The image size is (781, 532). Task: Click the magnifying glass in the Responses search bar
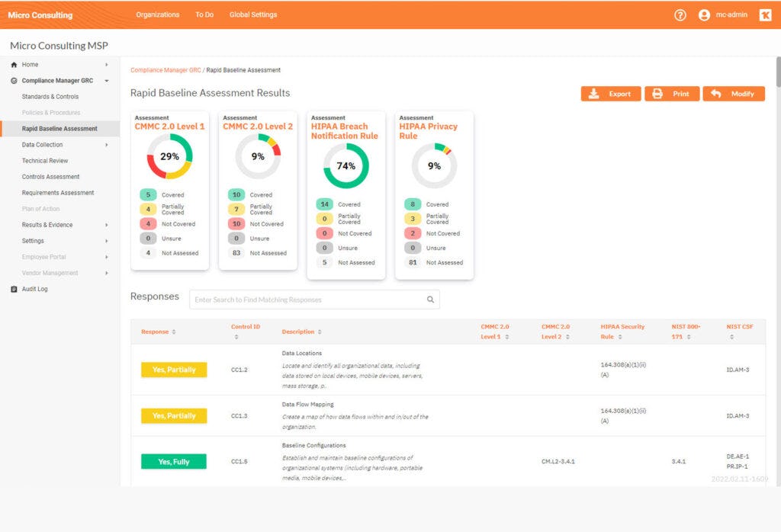pos(429,299)
